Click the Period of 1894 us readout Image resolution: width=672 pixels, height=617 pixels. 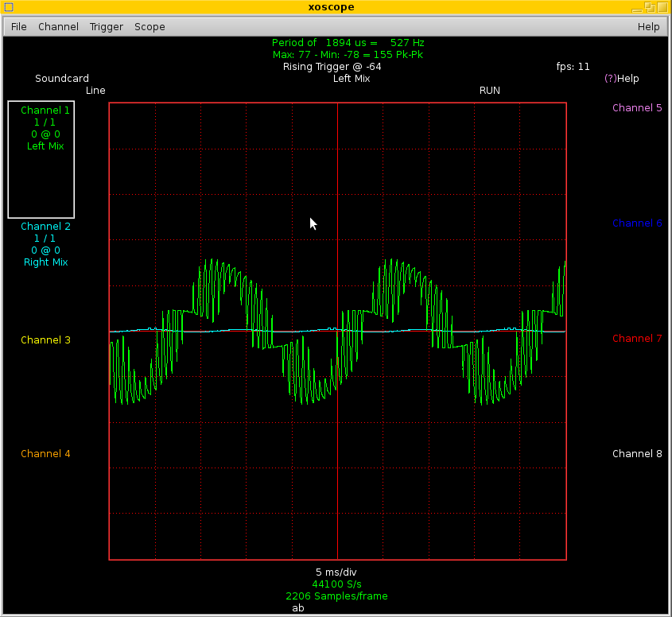[x=348, y=42]
